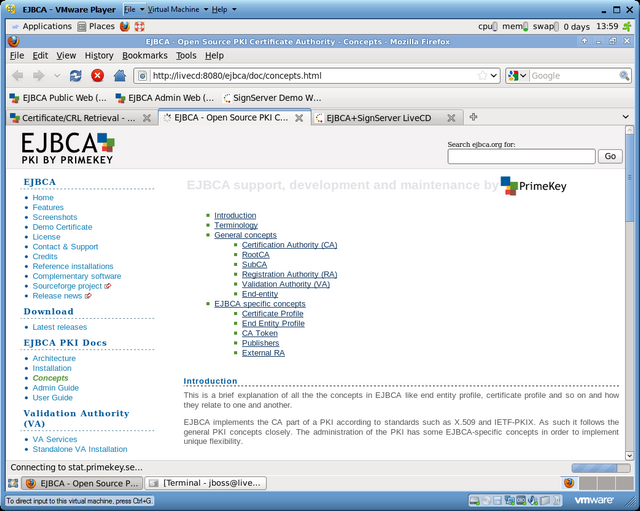Click the EJBCA PKI by PrimeKey logo
Image resolution: width=640 pixels, height=511 pixels.
(68, 148)
